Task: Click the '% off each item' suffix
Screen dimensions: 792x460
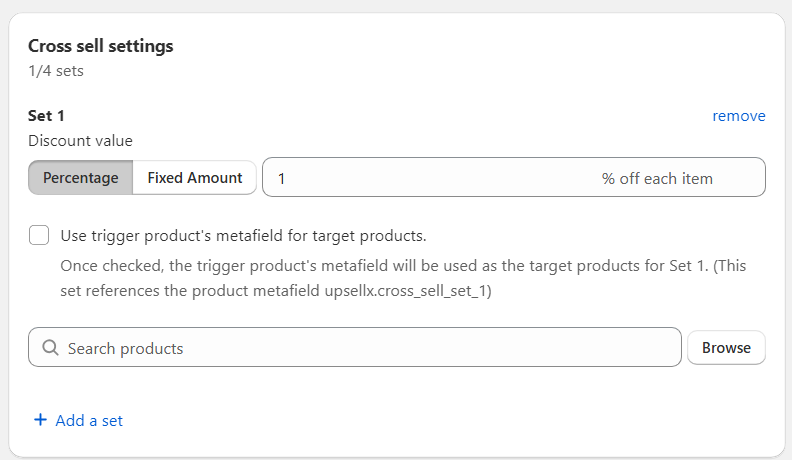Action: [x=657, y=179]
